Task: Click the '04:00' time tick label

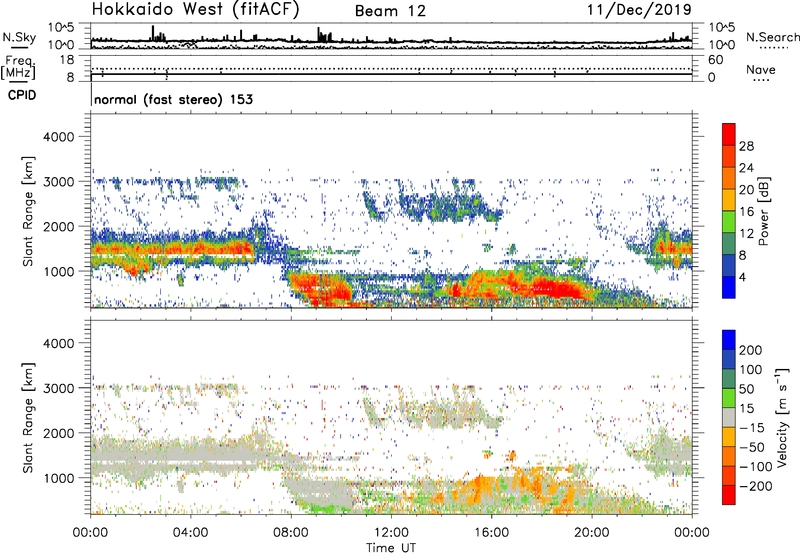Action: [190, 533]
